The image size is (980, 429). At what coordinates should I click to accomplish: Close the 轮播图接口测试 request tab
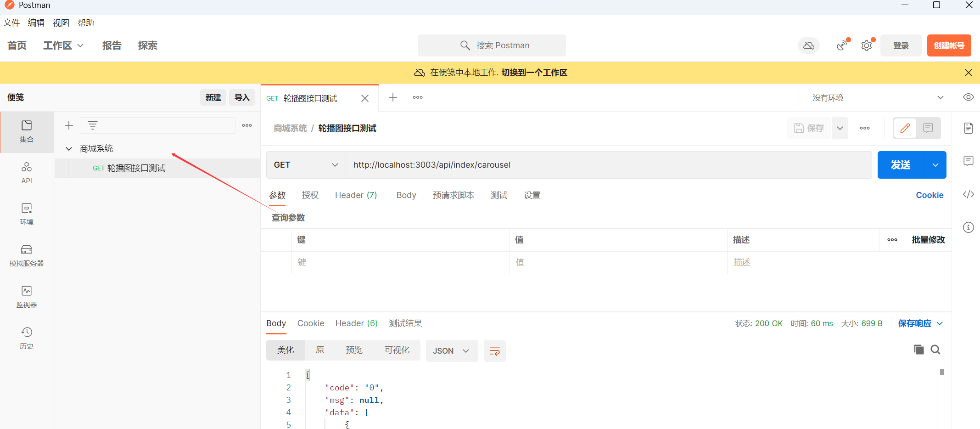pos(365,98)
